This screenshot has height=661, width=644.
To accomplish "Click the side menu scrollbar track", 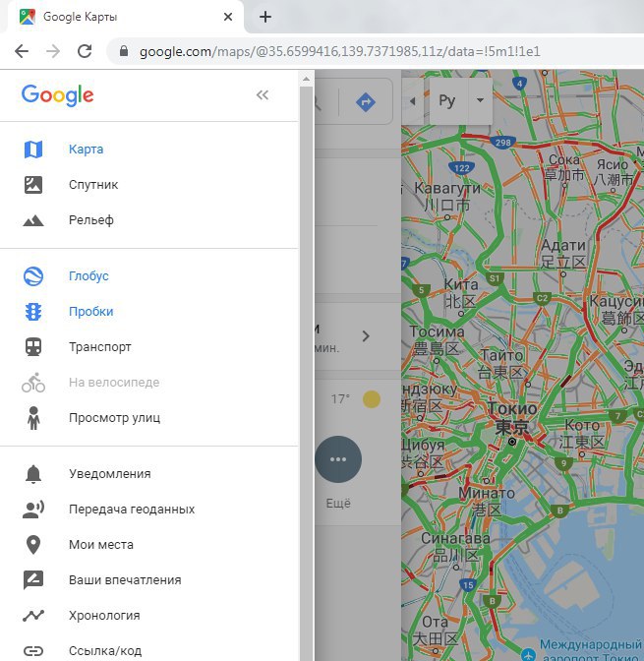I will [307, 374].
